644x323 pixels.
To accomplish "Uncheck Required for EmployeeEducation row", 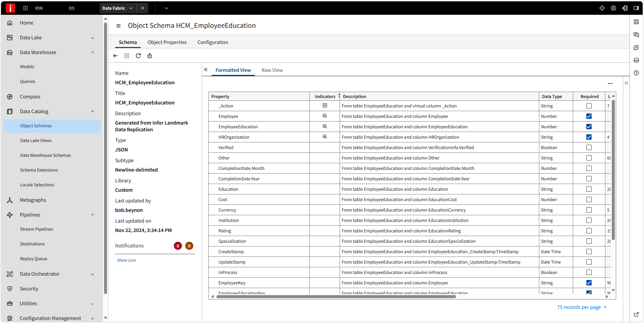I will point(589,127).
